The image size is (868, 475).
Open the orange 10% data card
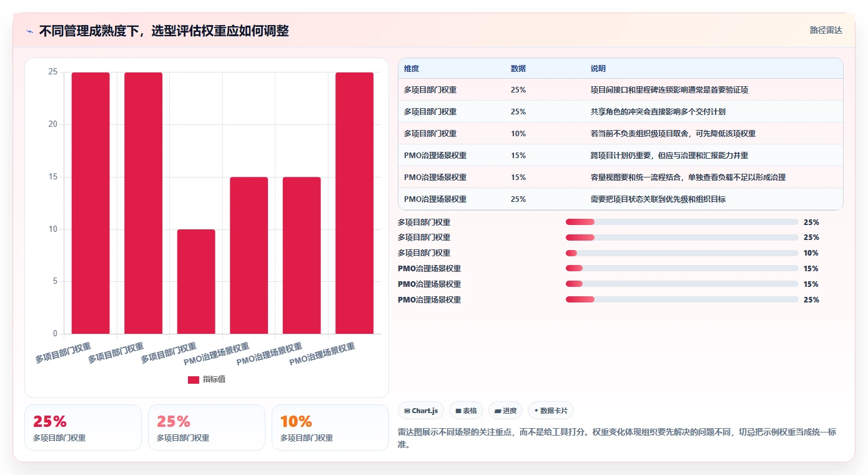click(x=330, y=427)
